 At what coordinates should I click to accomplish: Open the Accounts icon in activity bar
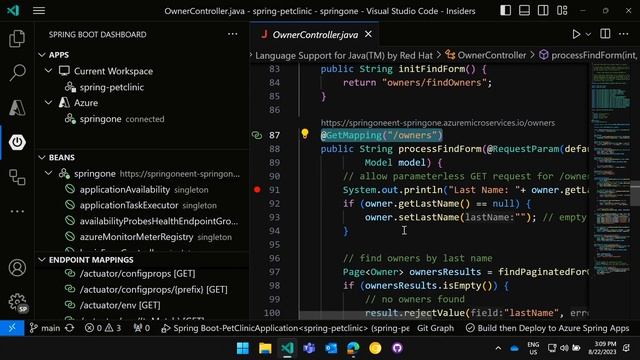17,268
